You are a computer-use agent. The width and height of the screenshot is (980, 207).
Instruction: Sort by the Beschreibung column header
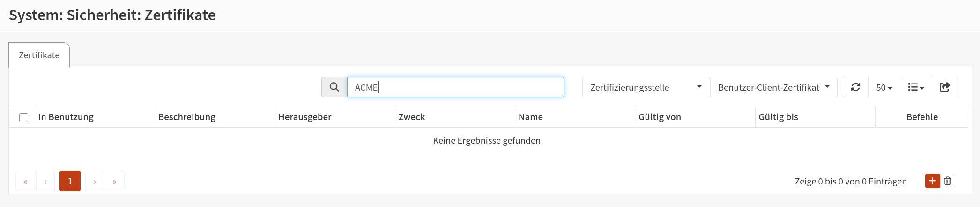point(187,117)
